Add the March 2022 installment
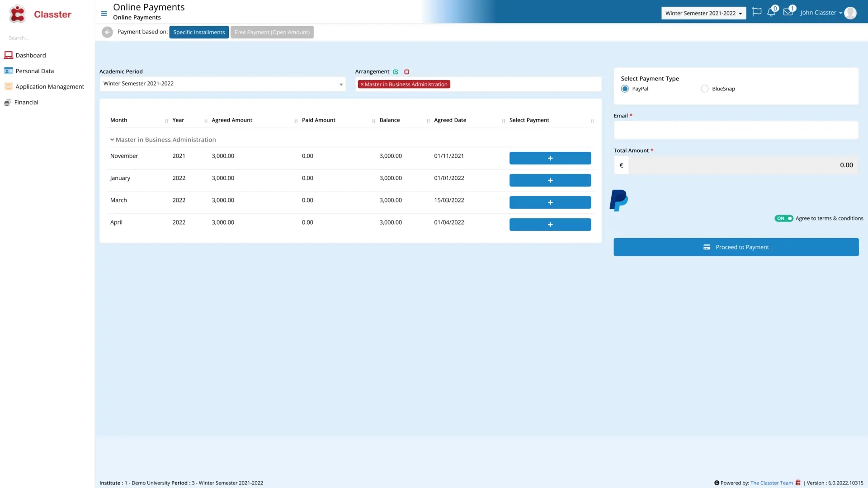This screenshot has height=488, width=868. (550, 202)
